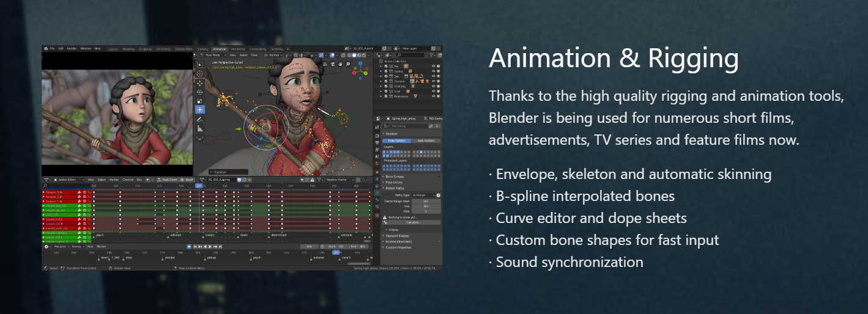Select the Annotate pencil tool
Image resolution: width=868 pixels, height=314 pixels.
tap(199, 120)
